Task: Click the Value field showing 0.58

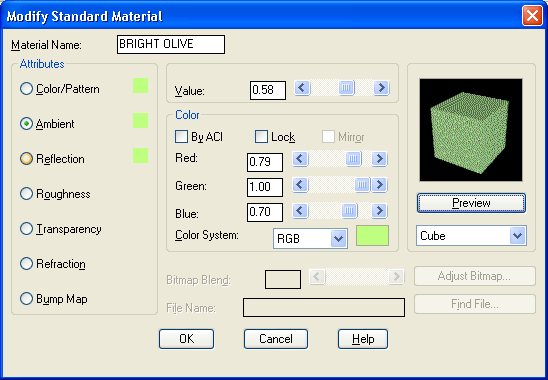Action: click(268, 91)
